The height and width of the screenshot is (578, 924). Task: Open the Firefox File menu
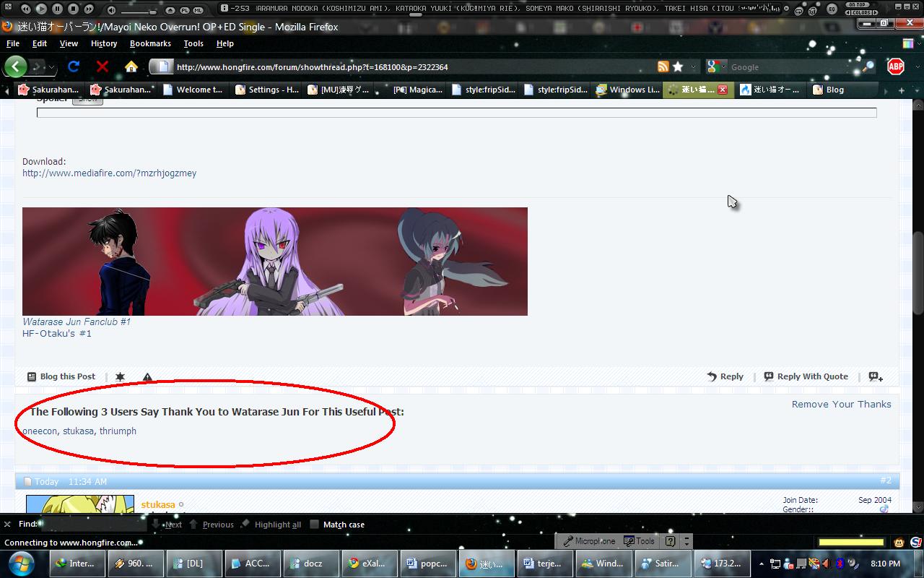coord(13,43)
